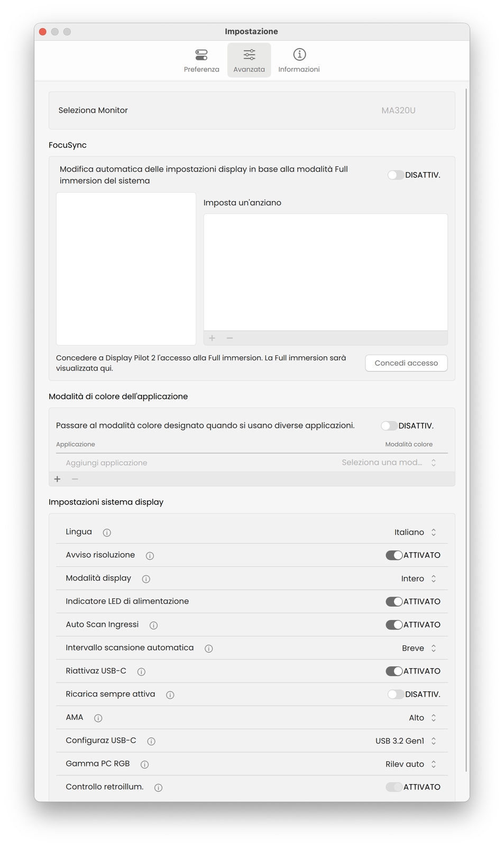Click info icon next to Lingua
The height and width of the screenshot is (847, 504).
(x=107, y=533)
